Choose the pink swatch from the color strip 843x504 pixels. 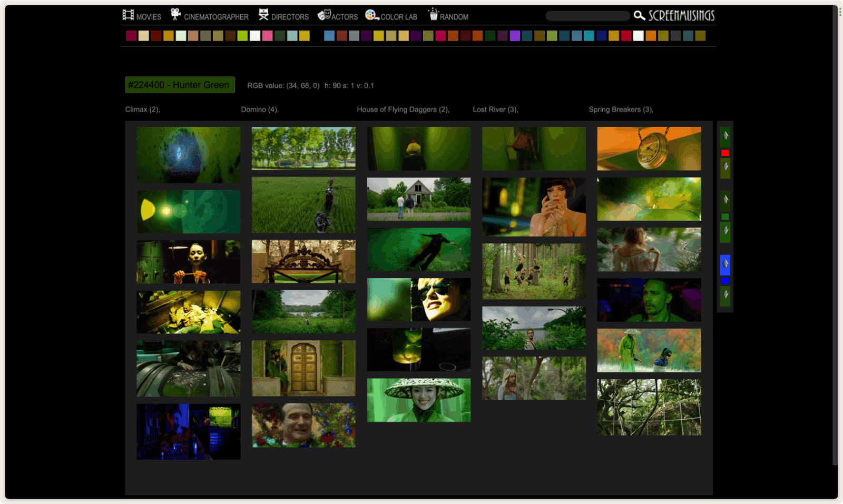[x=268, y=36]
